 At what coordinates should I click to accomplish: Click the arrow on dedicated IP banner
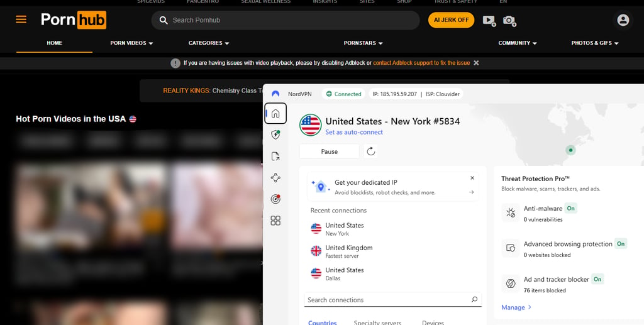472,192
